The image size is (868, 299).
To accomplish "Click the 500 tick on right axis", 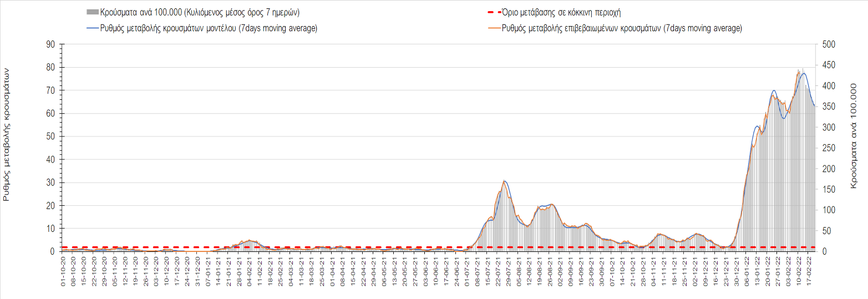I will pos(828,44).
